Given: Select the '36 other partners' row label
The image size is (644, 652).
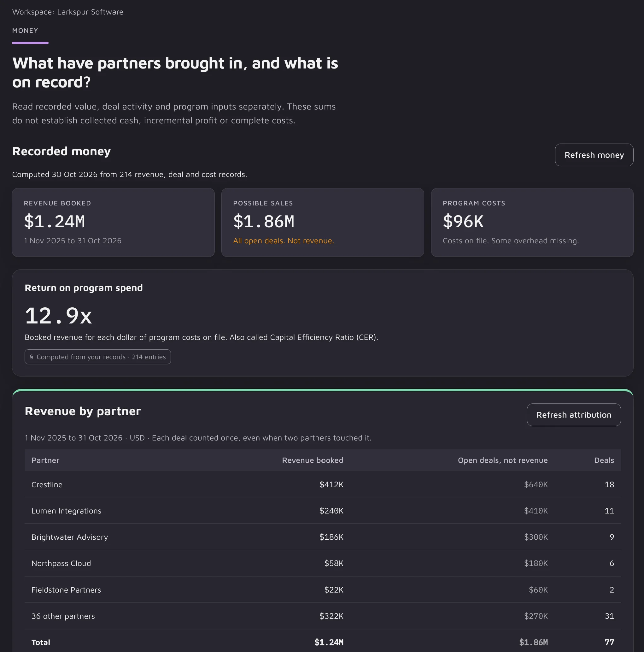Looking at the screenshot, I should pyautogui.click(x=63, y=616).
